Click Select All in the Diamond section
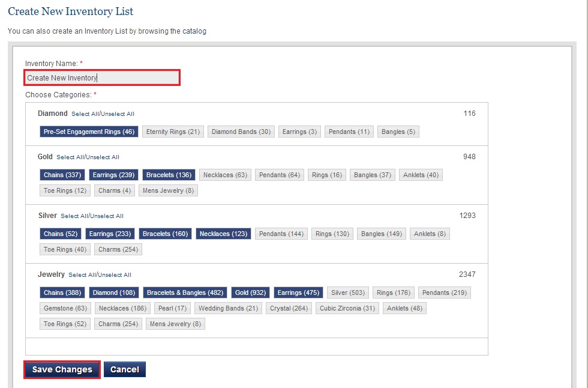Screen dimensions: 588x388 pyautogui.click(x=86, y=114)
